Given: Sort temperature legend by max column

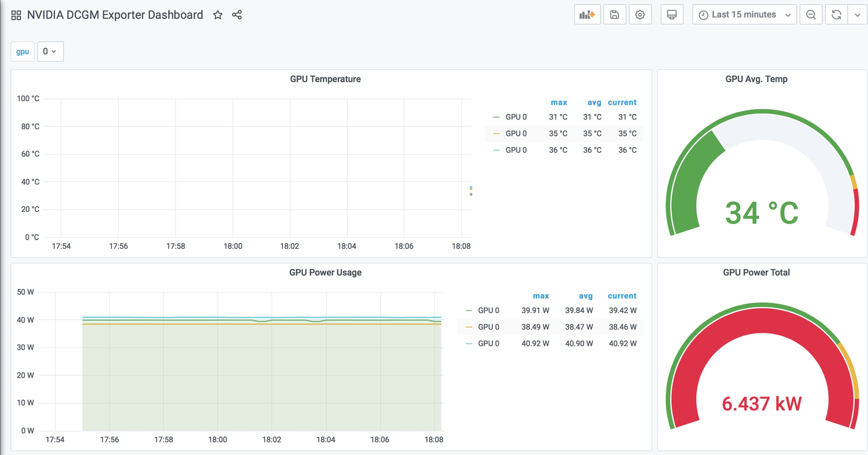Looking at the screenshot, I should (559, 102).
